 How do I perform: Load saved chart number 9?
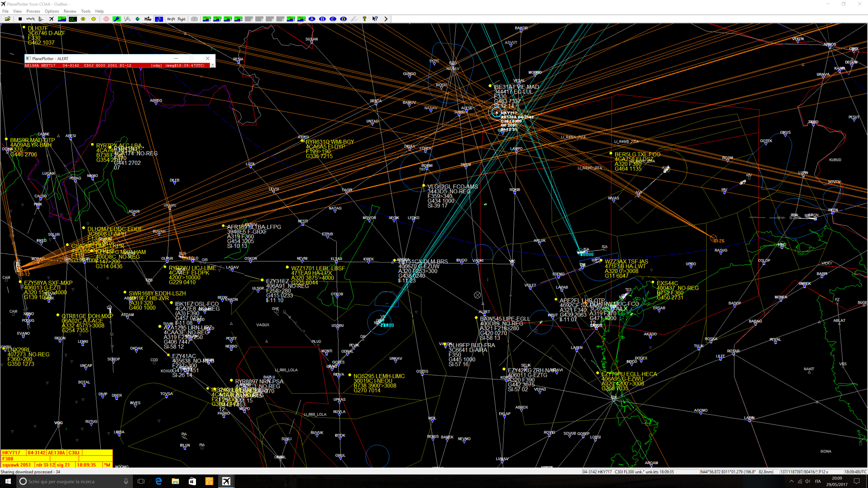291,19
